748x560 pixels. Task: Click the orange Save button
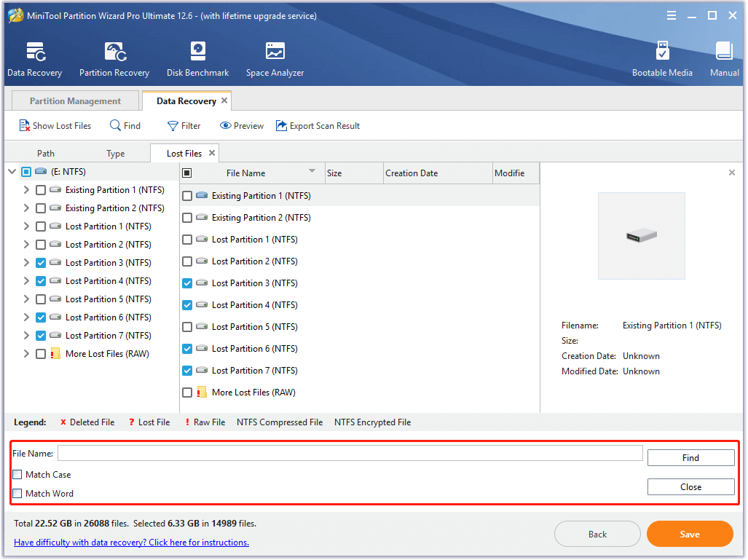690,535
